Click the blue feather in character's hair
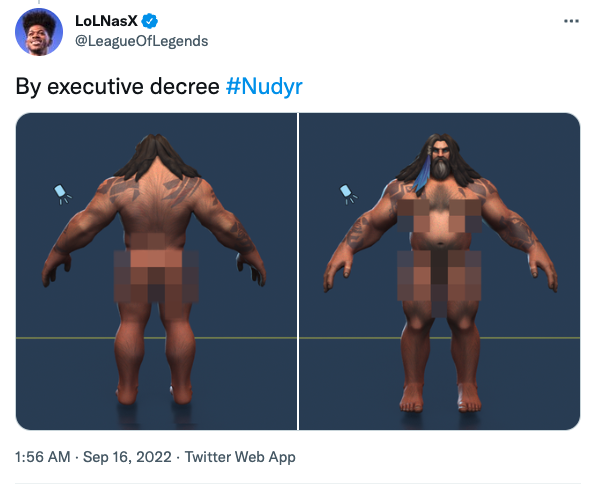 pos(422,173)
